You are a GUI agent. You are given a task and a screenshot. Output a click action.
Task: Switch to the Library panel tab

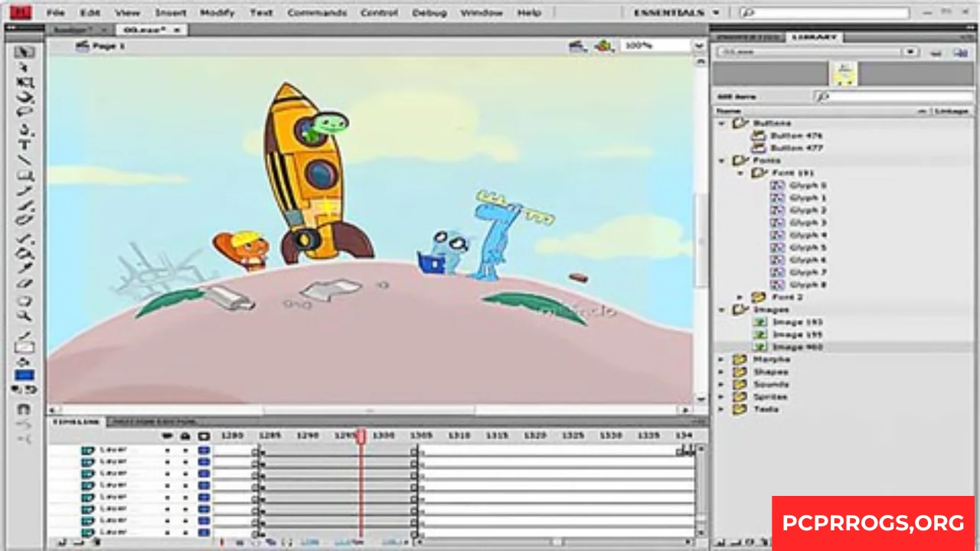click(x=815, y=37)
